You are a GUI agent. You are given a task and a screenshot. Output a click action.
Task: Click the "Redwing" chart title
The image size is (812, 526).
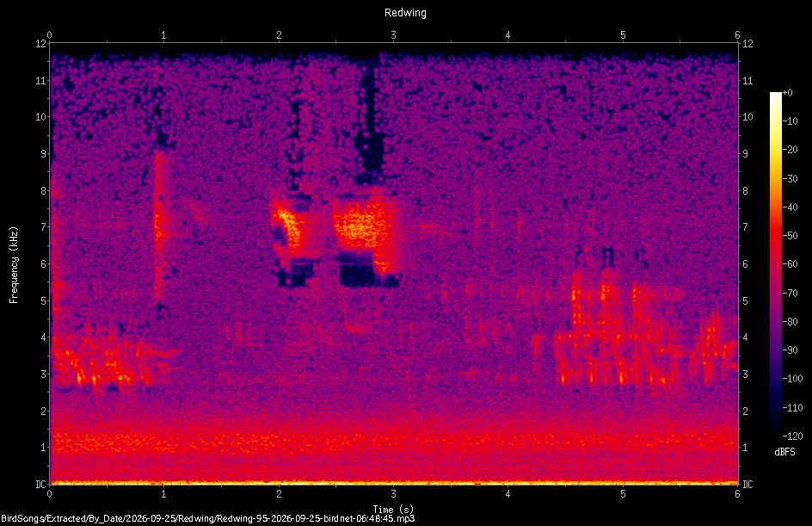(405, 13)
